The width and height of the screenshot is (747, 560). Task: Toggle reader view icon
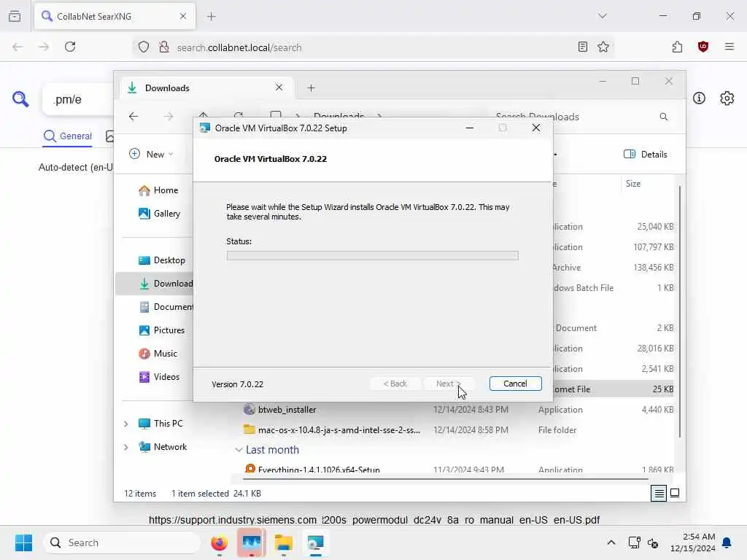tap(582, 47)
